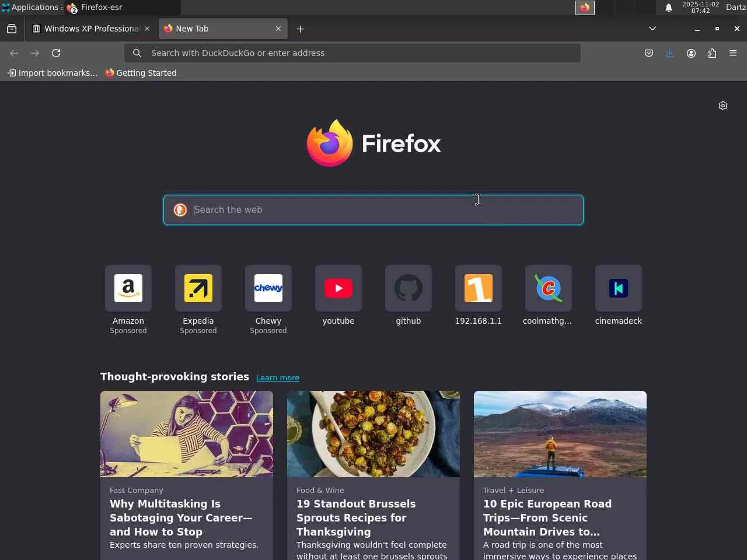Reload the current page
Viewport: 747px width, 560px height.
point(56,53)
